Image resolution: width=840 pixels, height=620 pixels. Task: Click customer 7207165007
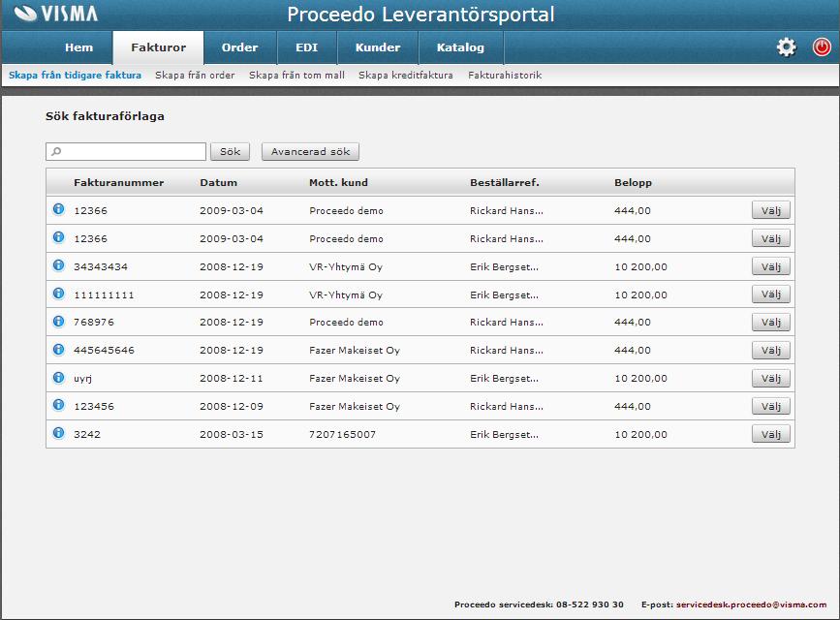pos(342,434)
